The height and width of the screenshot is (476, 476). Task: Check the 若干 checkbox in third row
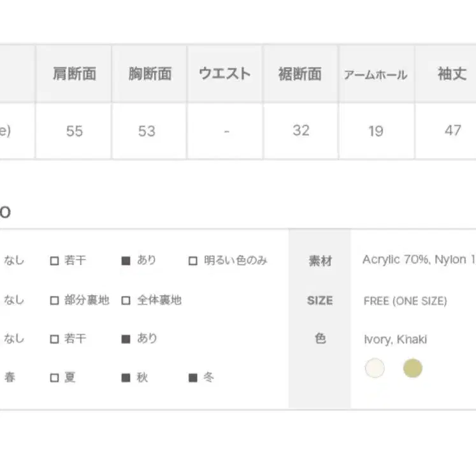pyautogui.click(x=55, y=339)
